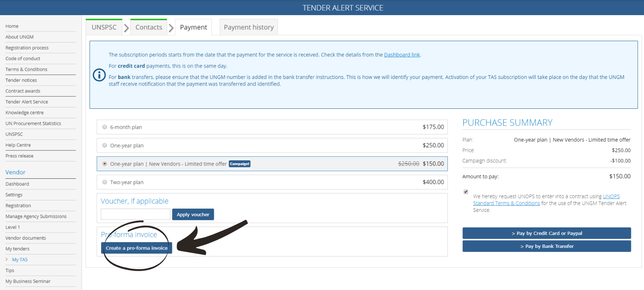Open About UNGM sidebar item
Screen dimensions: 644x290
click(20, 37)
